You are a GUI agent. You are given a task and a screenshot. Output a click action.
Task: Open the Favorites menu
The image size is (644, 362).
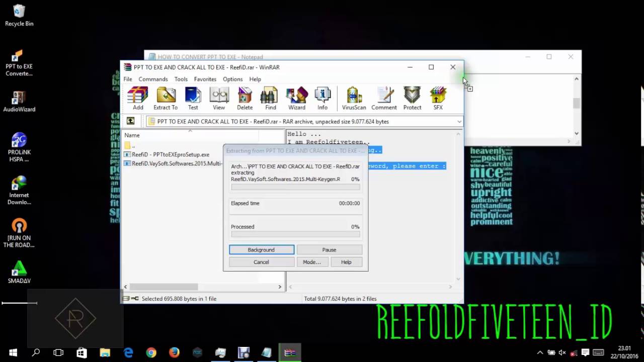(205, 79)
